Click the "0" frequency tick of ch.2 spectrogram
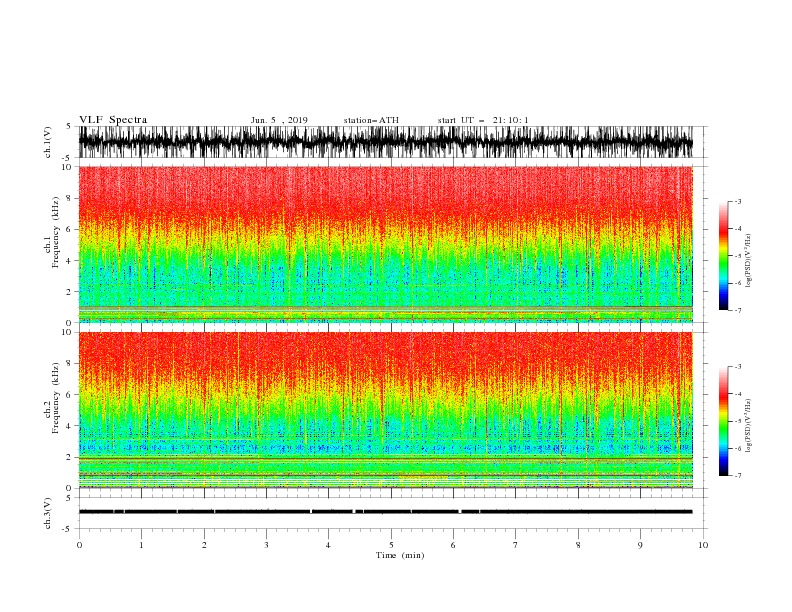This screenshot has height=612, width=792. pos(69,488)
